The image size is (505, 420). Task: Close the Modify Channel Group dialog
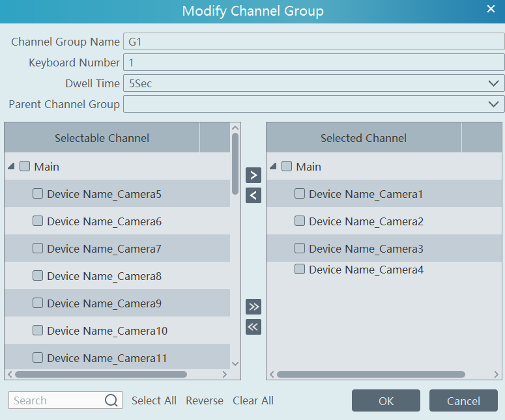click(491, 9)
